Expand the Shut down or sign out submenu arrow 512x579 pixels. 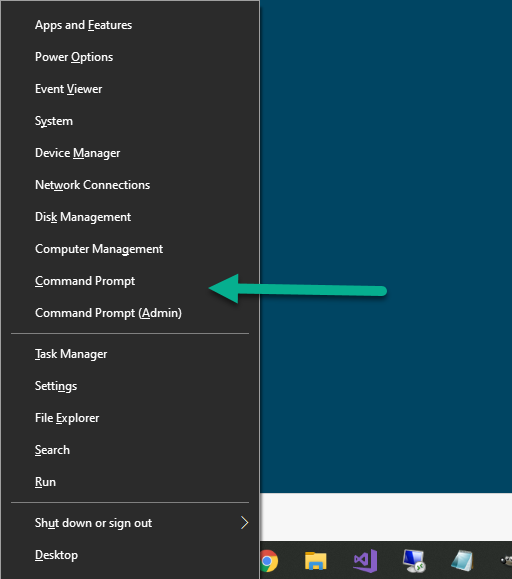point(244,523)
